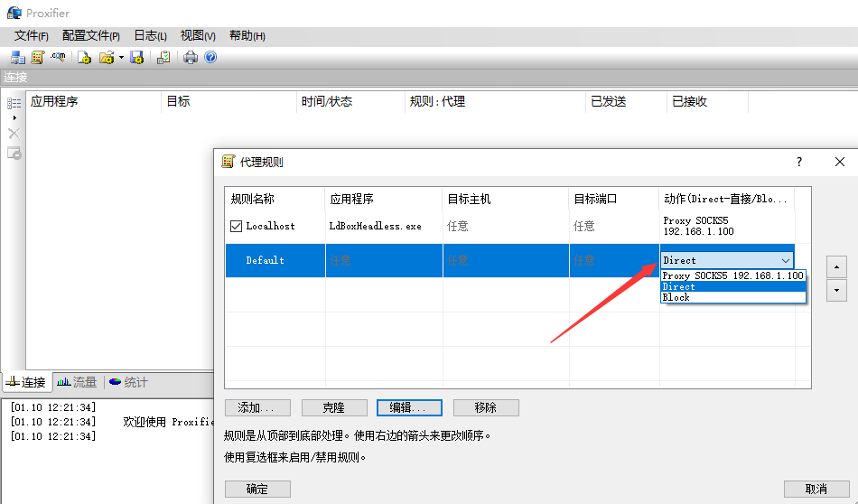Click the 移除 button
This screenshot has width=858, height=504.
(x=485, y=407)
